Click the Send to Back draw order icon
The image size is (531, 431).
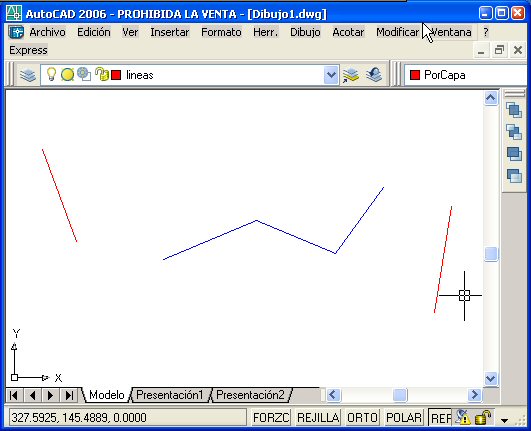pos(514,132)
